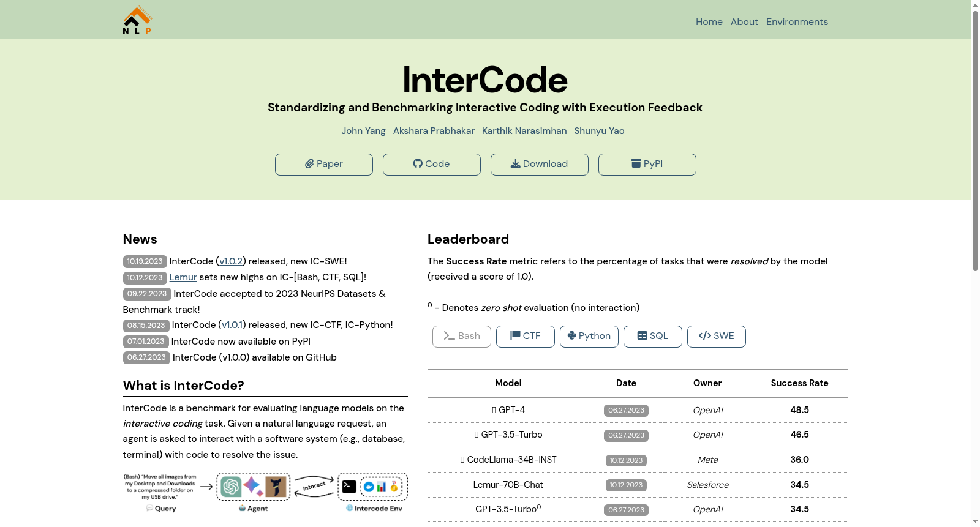Image resolution: width=980 pixels, height=527 pixels.
Task: Click the terminal prompt icon on Bash
Action: tap(449, 336)
